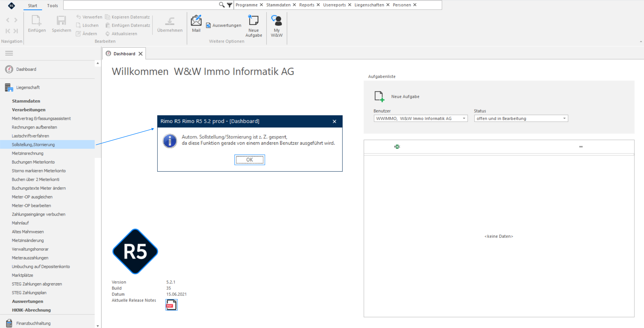Expand Auswertungen section in sidebar
This screenshot has width=644, height=328.
(x=27, y=301)
